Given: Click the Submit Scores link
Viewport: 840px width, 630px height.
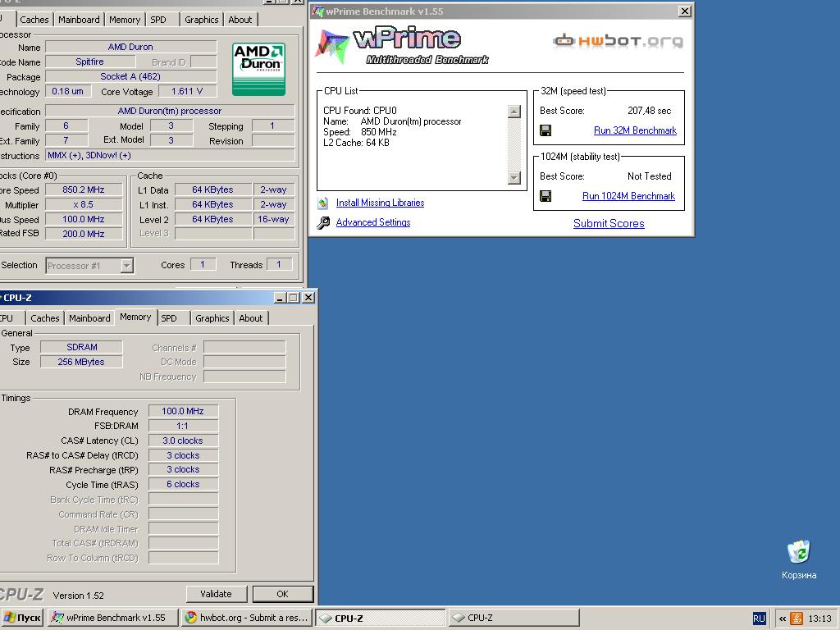Looking at the screenshot, I should [x=609, y=223].
